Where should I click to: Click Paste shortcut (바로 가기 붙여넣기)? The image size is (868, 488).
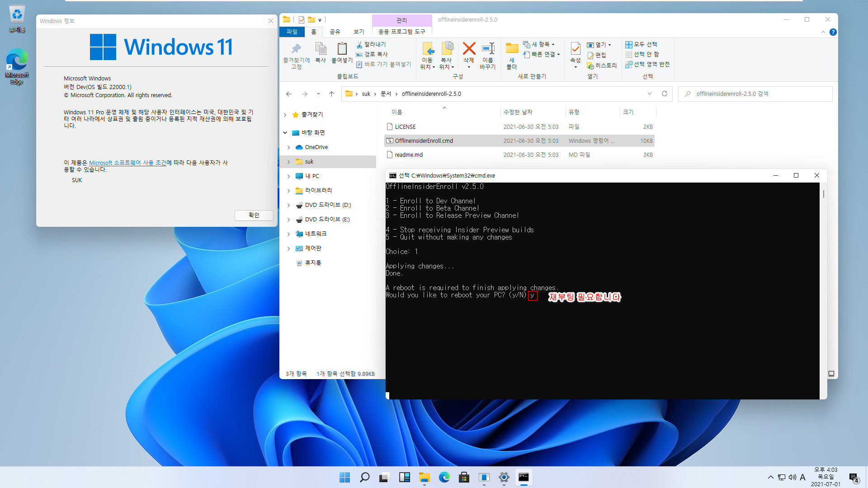pyautogui.click(x=383, y=64)
